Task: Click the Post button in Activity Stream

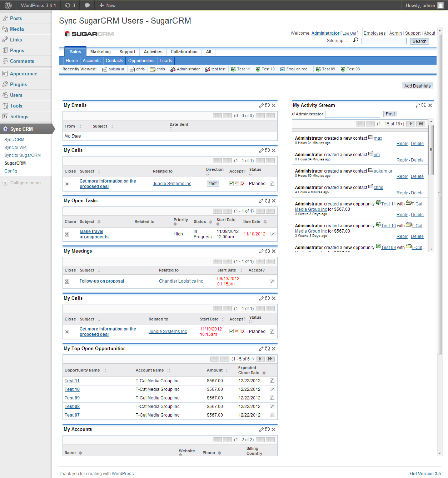Action: click(390, 114)
